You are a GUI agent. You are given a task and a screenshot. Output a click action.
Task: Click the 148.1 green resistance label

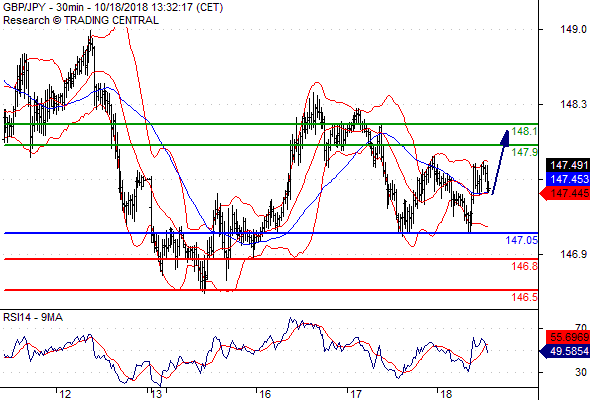point(525,131)
